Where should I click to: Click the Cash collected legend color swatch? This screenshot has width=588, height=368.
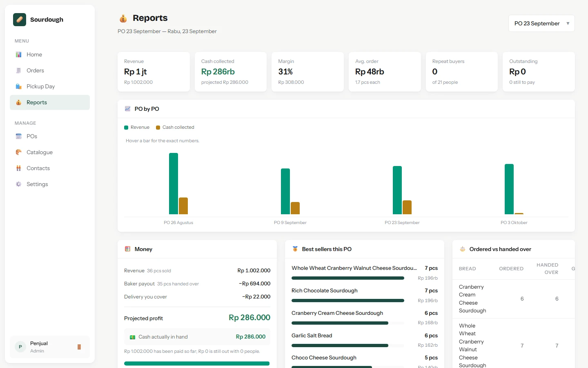[x=158, y=128]
